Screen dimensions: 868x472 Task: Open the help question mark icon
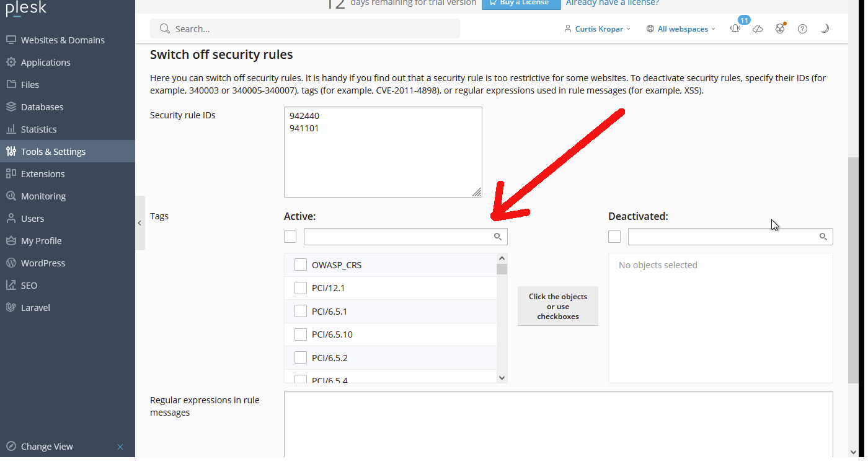(802, 28)
